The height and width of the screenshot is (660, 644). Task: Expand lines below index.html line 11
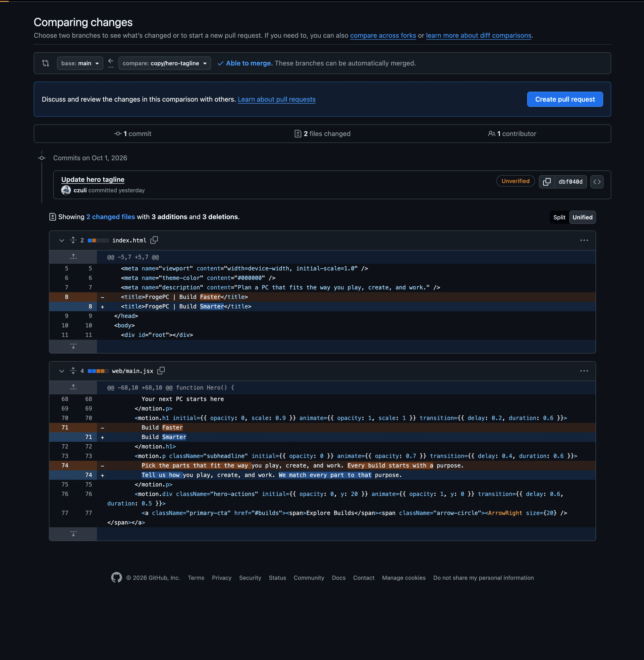point(73,346)
